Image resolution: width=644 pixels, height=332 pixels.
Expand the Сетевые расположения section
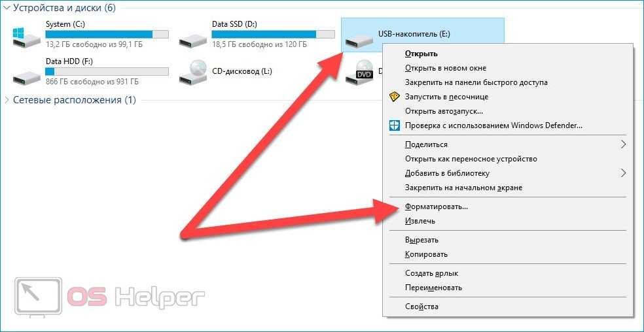pyautogui.click(x=7, y=100)
